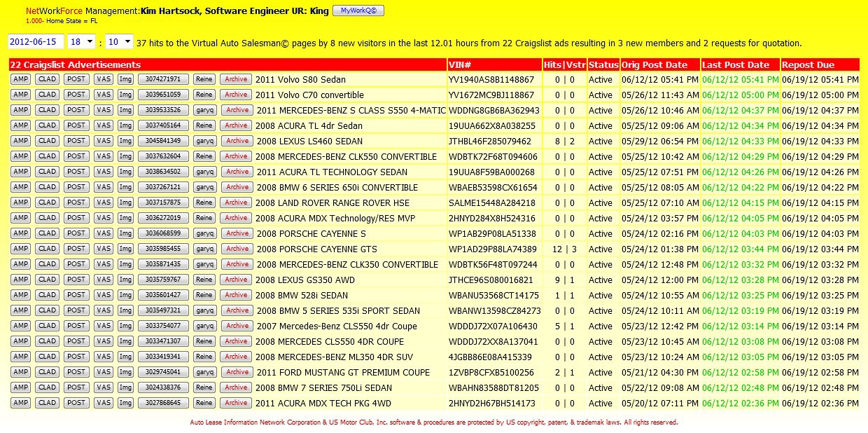Click Reine button on the BMW 750Li row
This screenshot has height=433, width=868.
point(204,387)
